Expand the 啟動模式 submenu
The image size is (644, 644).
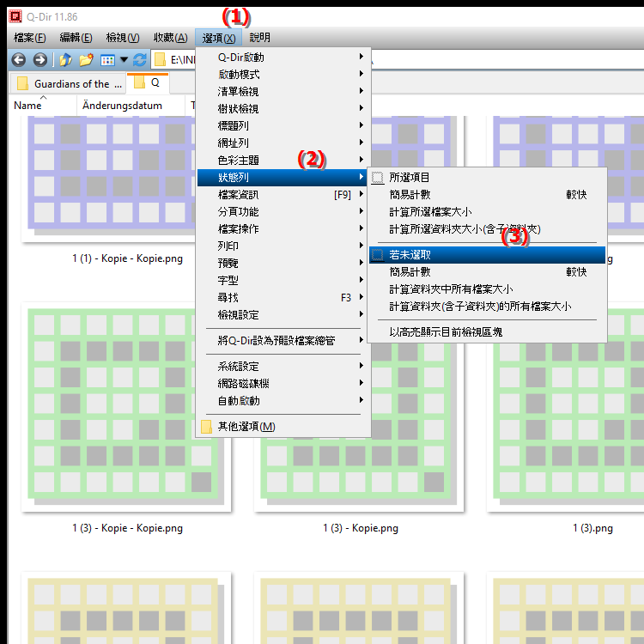(283, 75)
